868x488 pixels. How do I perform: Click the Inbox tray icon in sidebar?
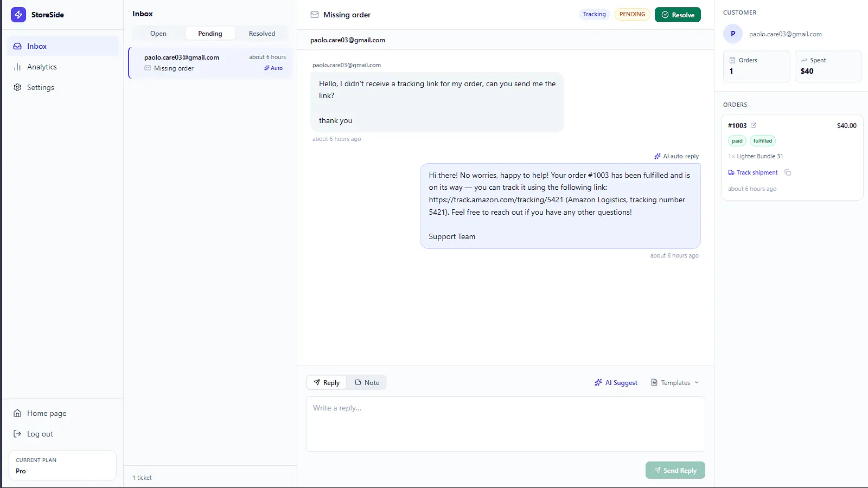click(17, 46)
